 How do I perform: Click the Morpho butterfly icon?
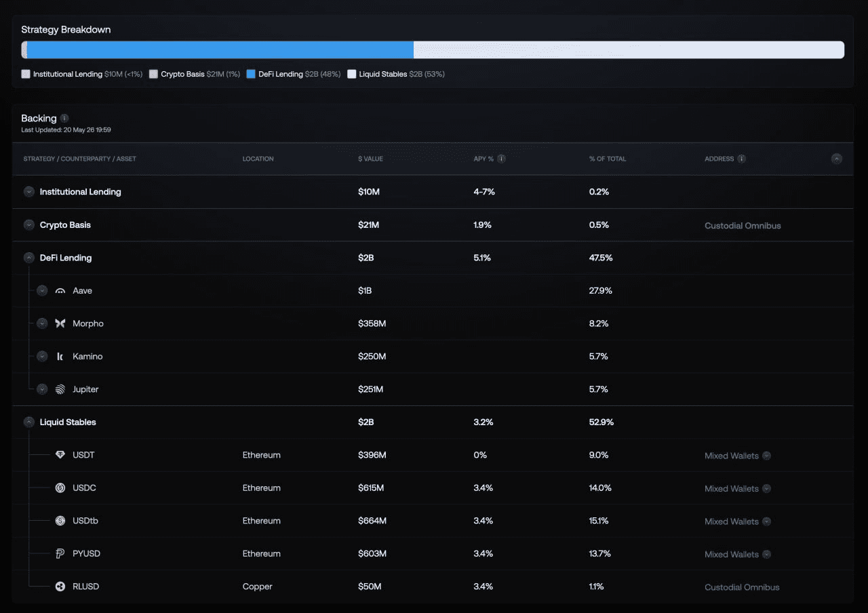click(60, 323)
